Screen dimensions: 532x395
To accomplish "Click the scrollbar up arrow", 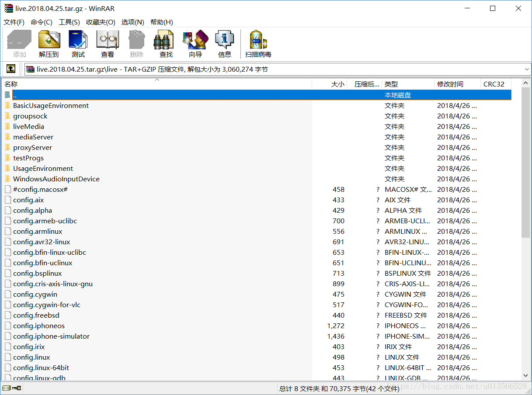I will 526,83.
